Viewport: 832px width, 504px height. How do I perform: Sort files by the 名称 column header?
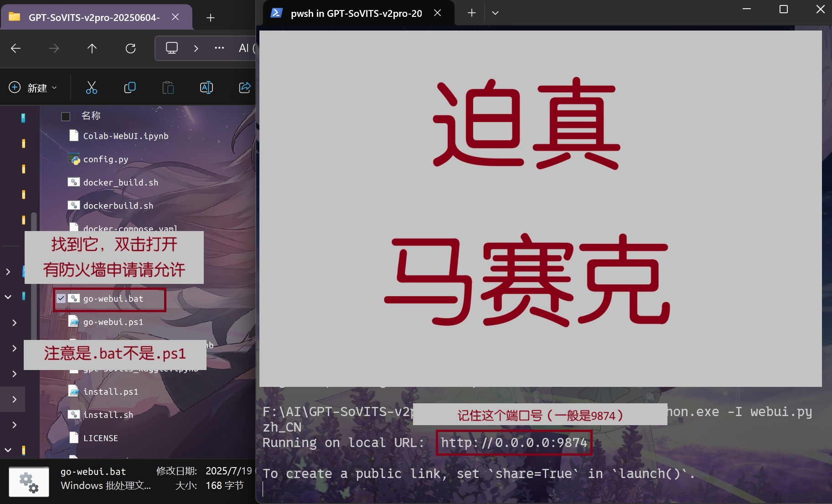[91, 116]
